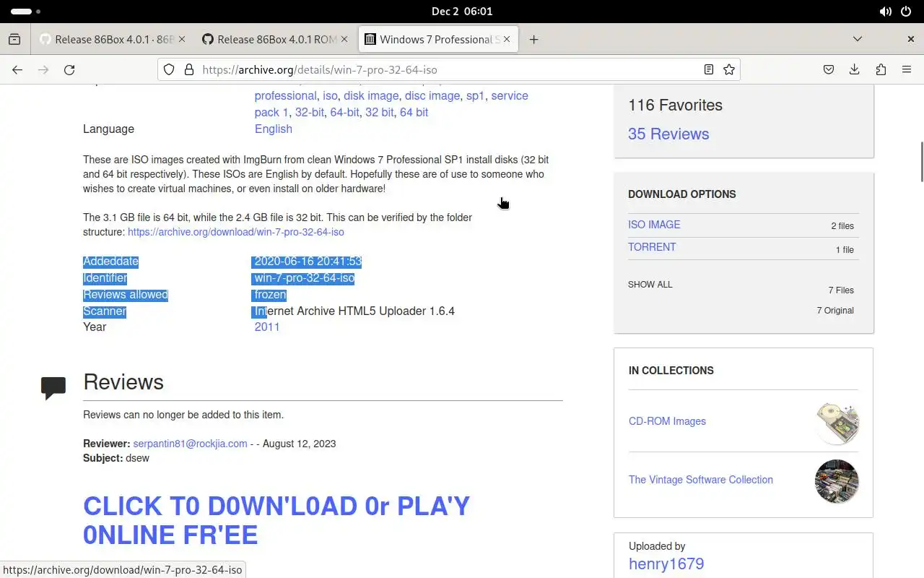Open the 35 Reviews link

(668, 134)
